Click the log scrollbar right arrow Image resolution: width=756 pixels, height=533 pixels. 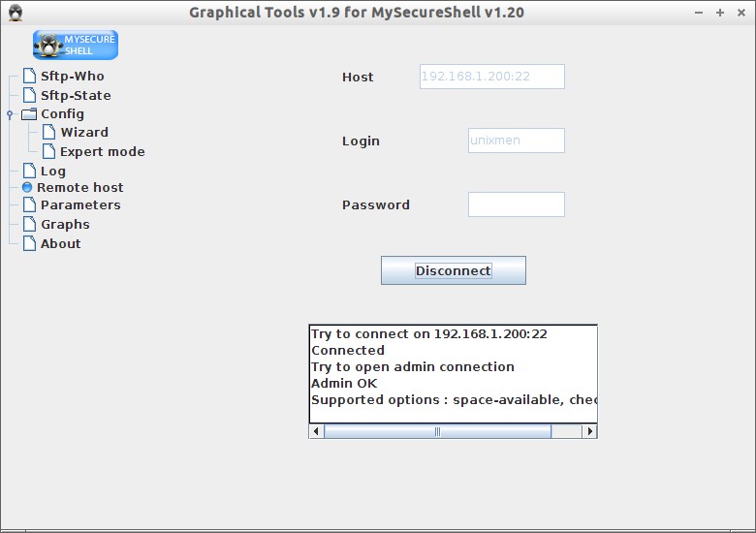pos(589,431)
